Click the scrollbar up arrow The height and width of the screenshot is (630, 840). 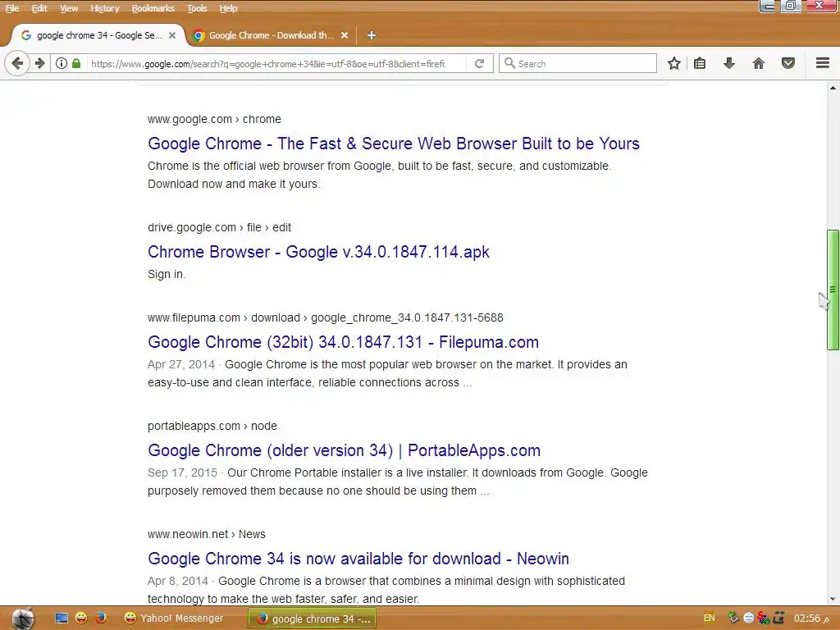(x=833, y=88)
